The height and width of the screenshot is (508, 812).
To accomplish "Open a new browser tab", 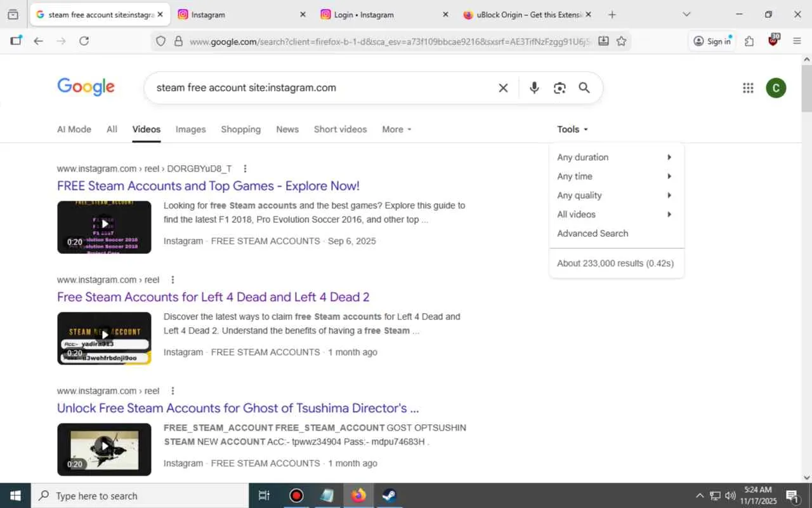I will [x=612, y=15].
